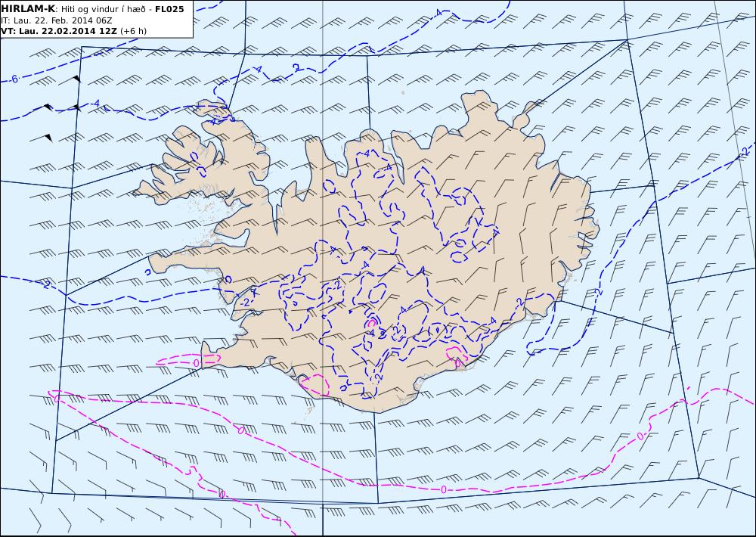Image resolution: width=756 pixels, height=537 pixels.
Task: Click the "-6" isotherm contour label
Action: coord(14,79)
